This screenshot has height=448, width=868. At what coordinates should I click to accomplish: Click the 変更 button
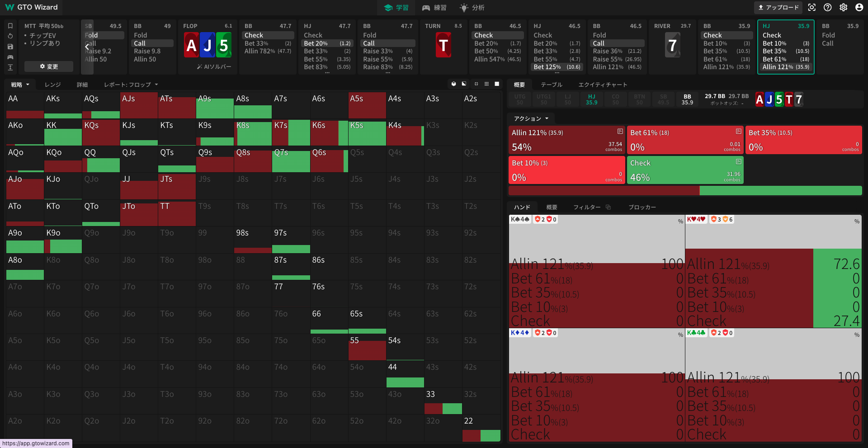click(x=49, y=66)
